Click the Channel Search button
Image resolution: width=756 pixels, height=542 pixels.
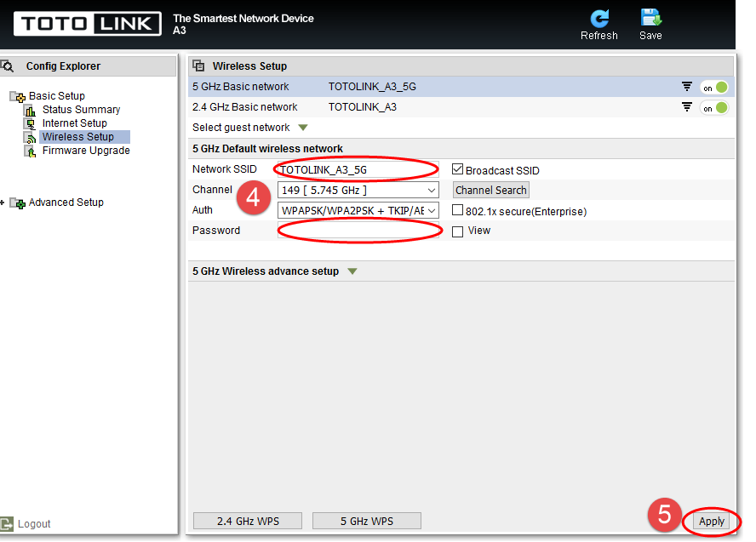click(491, 191)
